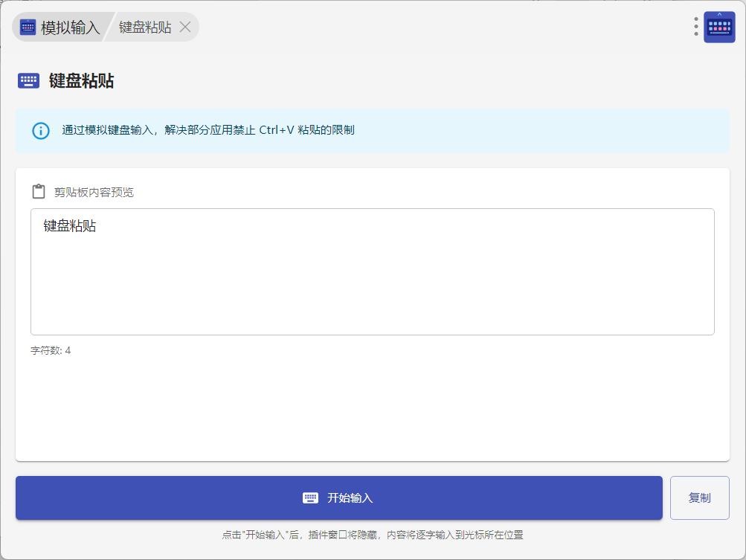Click the keyboard icon in 模拟输入 tab
746x560 pixels.
pos(28,28)
